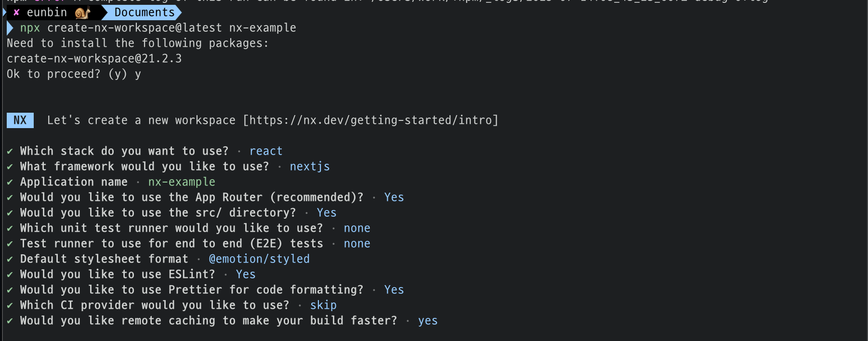Click the Yes answer for Prettier formatting

point(394,290)
